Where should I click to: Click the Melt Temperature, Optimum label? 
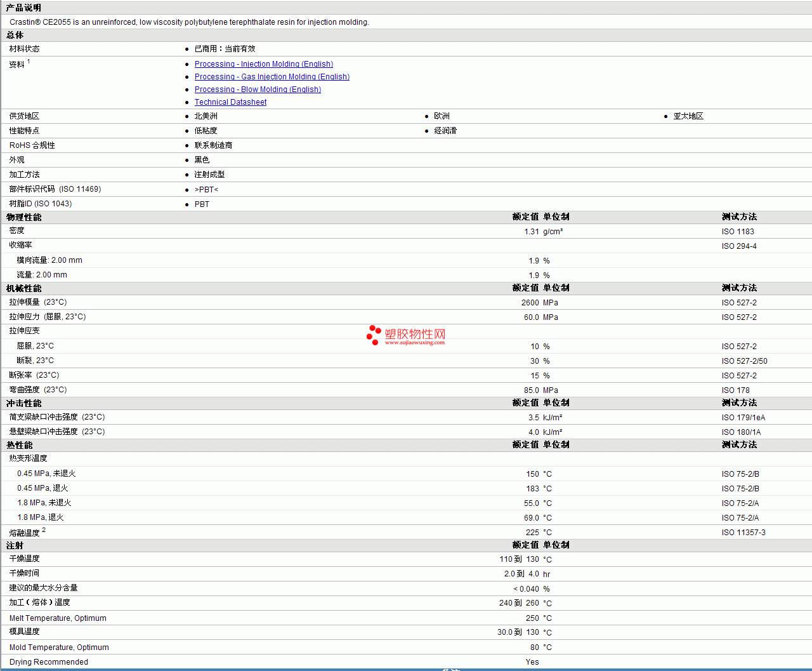[58, 618]
